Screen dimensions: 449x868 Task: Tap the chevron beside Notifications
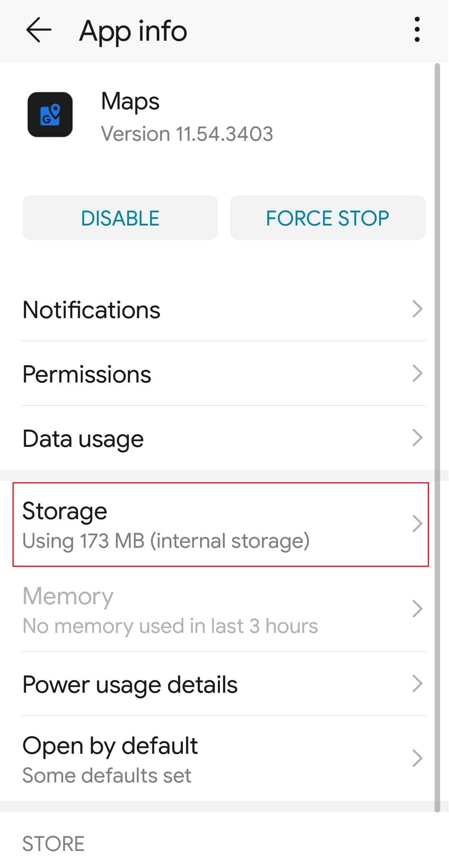[417, 309]
